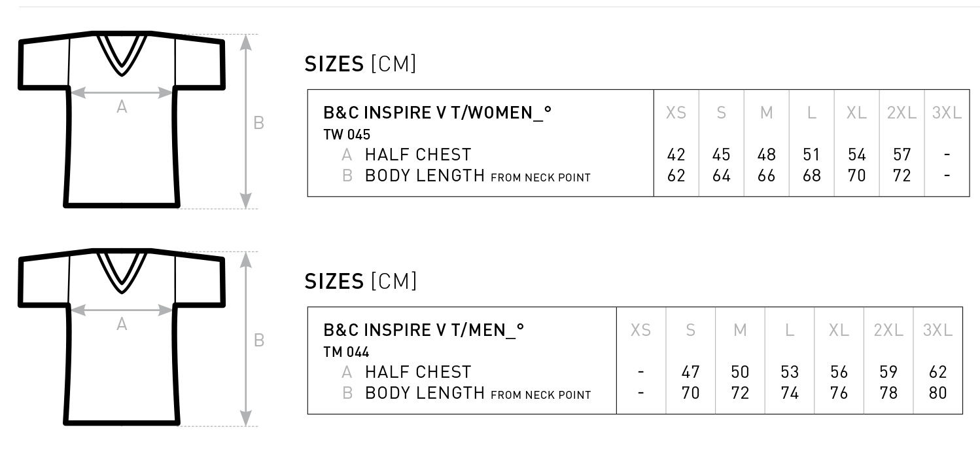This screenshot has height=461, width=980.
Task: Click HALF CHEST row label in women's table
Action: click(x=417, y=155)
